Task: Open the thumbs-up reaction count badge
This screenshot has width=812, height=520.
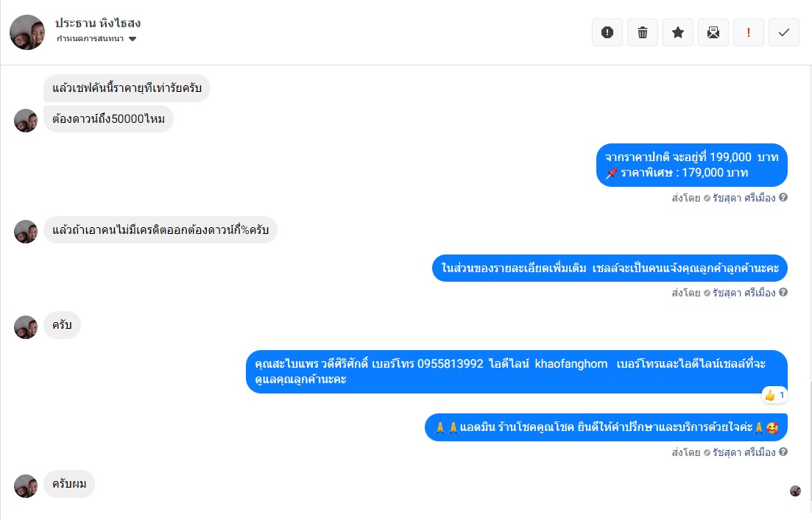Action: 774,395
